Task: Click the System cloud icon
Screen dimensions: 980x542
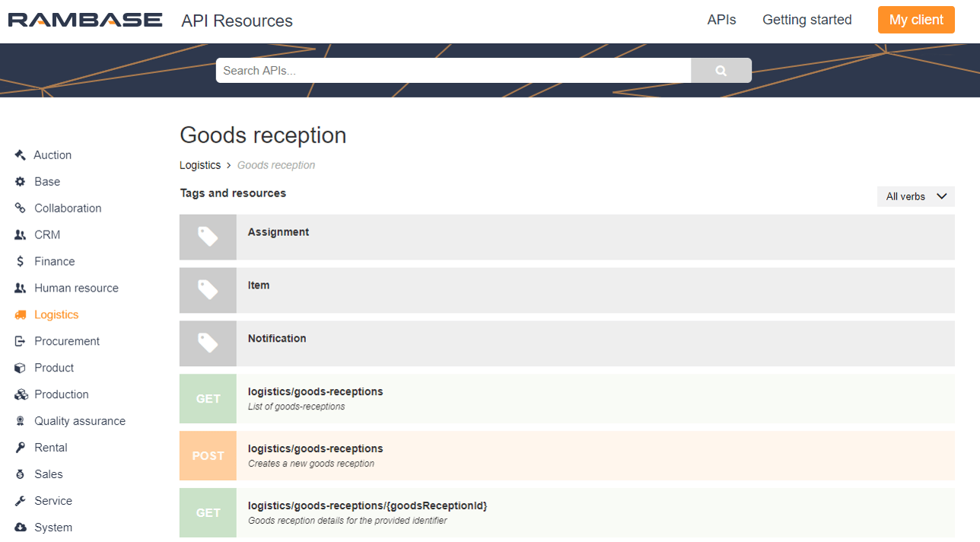Action: coord(21,528)
